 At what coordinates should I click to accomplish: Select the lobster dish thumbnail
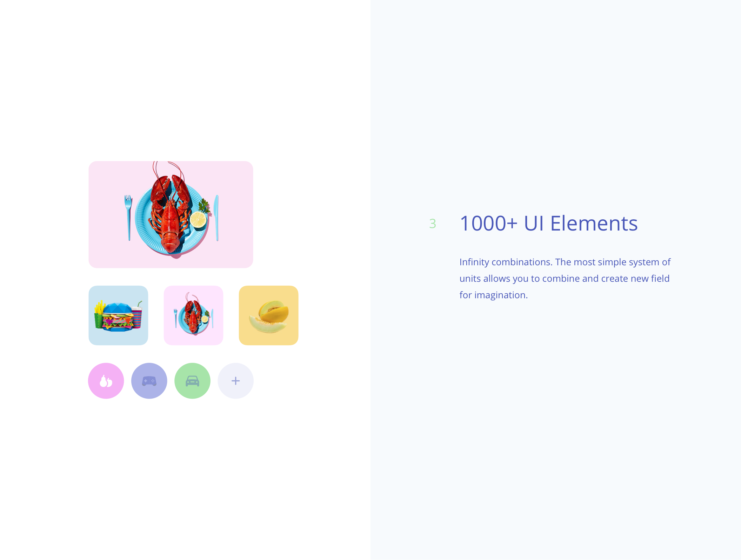pos(193,315)
